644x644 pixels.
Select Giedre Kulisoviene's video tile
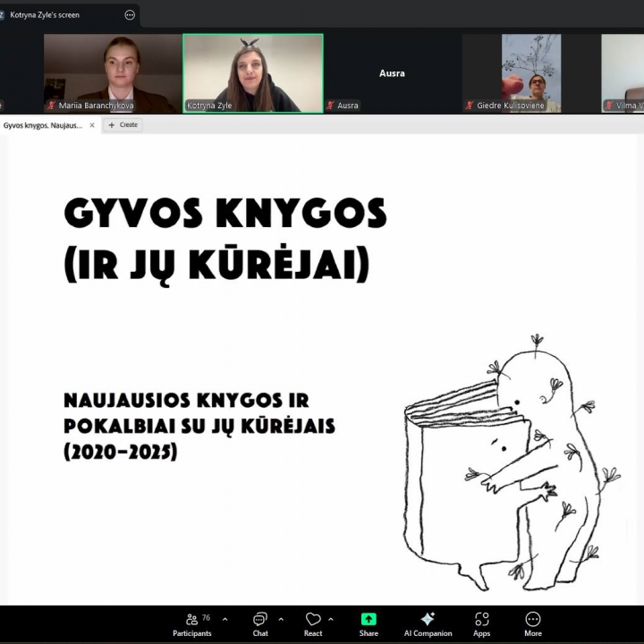530,73
